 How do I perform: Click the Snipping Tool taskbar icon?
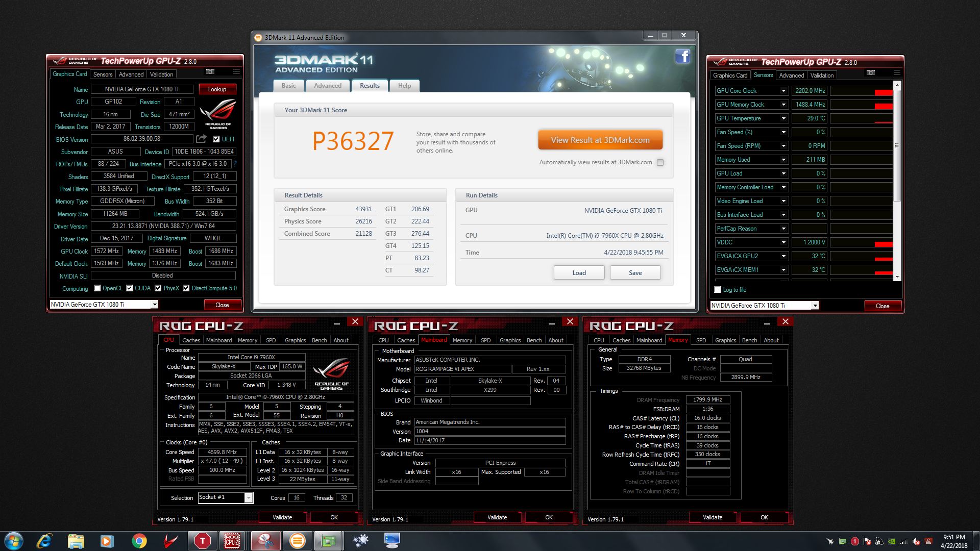[265, 540]
